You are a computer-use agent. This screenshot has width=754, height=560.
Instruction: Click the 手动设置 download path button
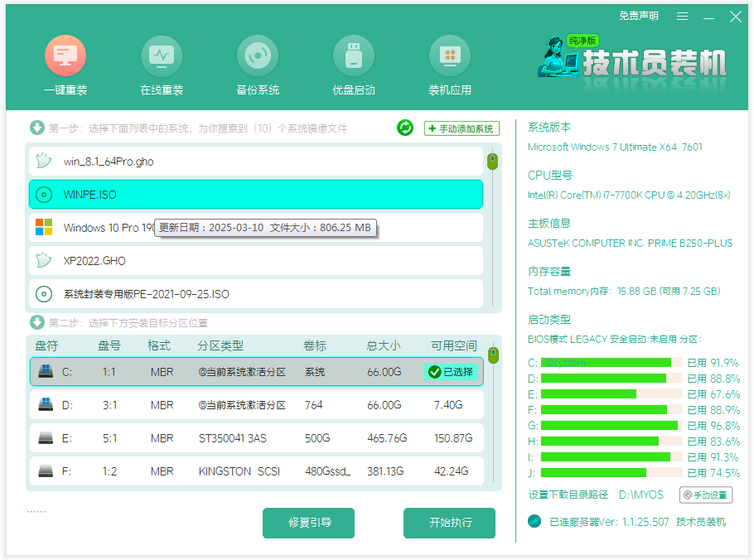pyautogui.click(x=705, y=495)
